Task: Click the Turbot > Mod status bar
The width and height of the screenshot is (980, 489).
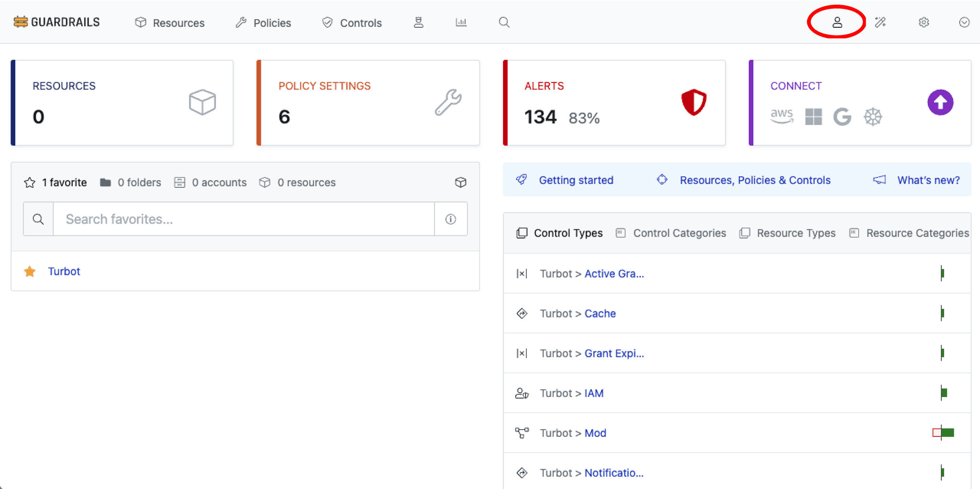Action: 943,433
